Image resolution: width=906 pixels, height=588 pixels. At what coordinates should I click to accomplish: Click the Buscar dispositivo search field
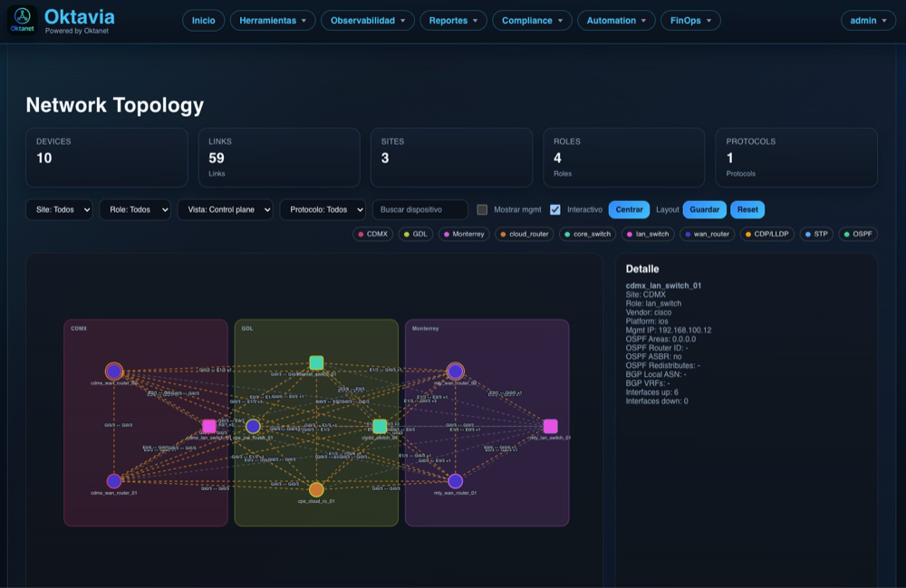tap(419, 209)
